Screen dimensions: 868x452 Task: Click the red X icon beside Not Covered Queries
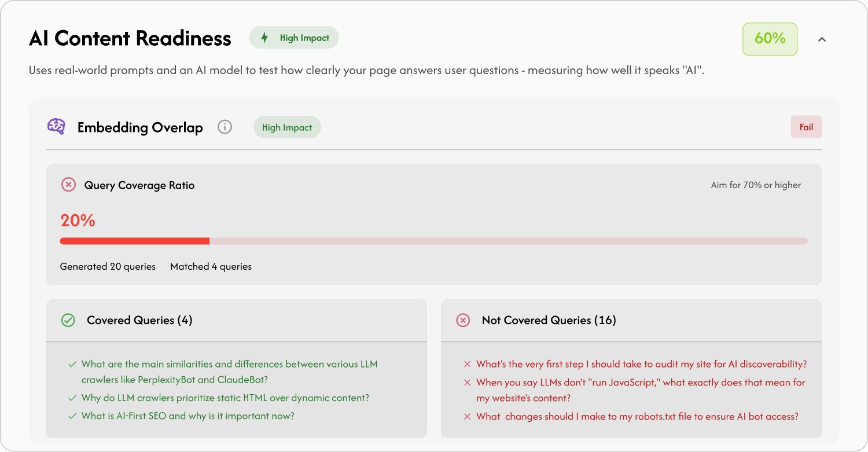(x=463, y=319)
